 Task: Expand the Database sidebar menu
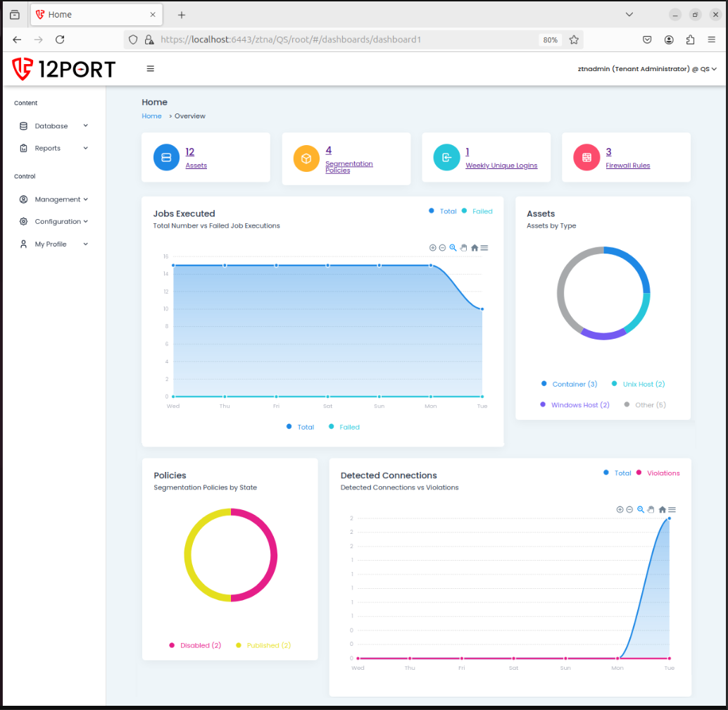point(53,126)
